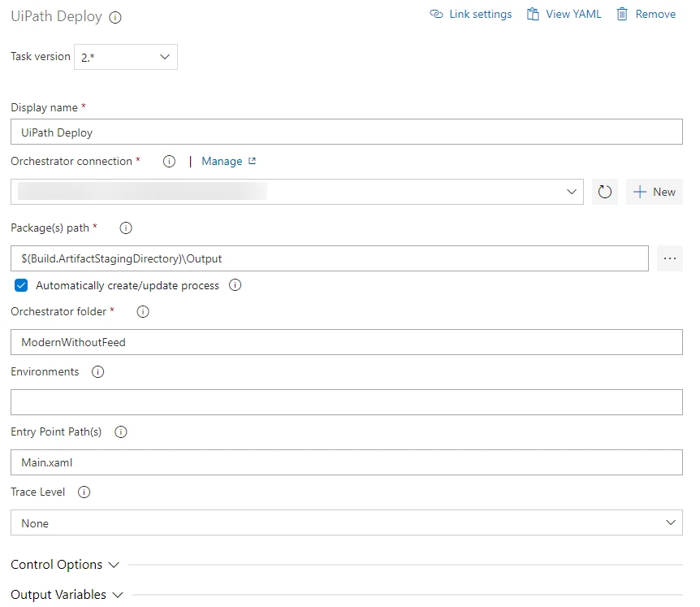Image resolution: width=700 pixels, height=607 pixels.
Task: Show info for Automatically create/update process
Action: click(235, 285)
